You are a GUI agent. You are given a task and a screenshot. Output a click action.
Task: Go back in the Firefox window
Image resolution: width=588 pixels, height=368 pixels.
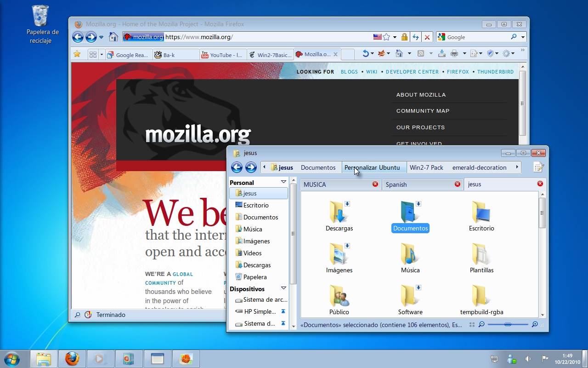[x=78, y=37]
